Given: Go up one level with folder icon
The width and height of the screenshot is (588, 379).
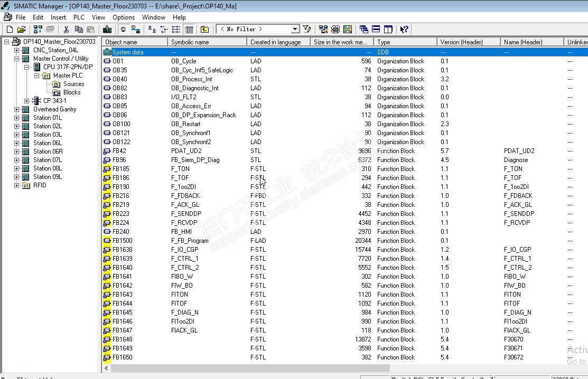Looking at the screenshot, I should [204, 29].
